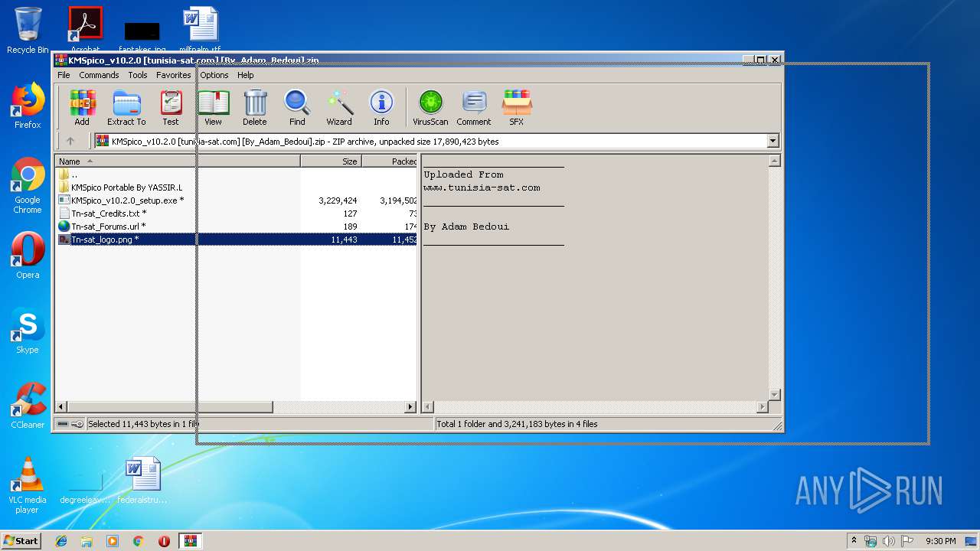Open Skype desktop shortcut
This screenshot has height=551, width=980.
(28, 331)
